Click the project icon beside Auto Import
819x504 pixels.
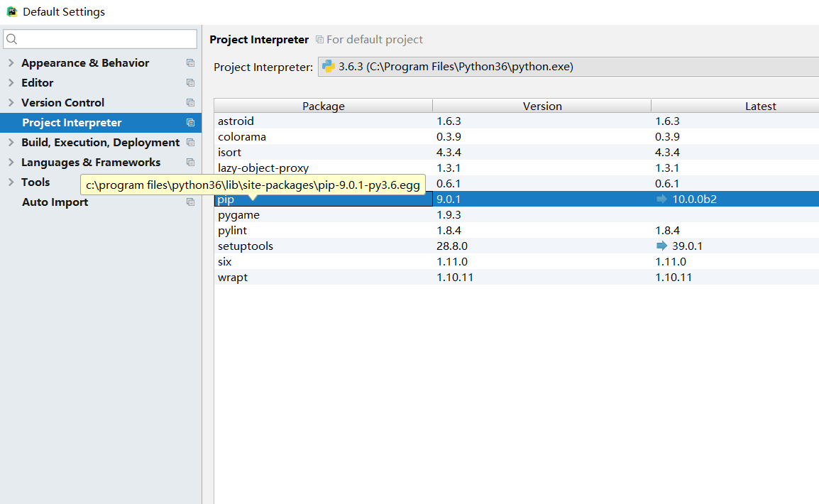(190, 202)
